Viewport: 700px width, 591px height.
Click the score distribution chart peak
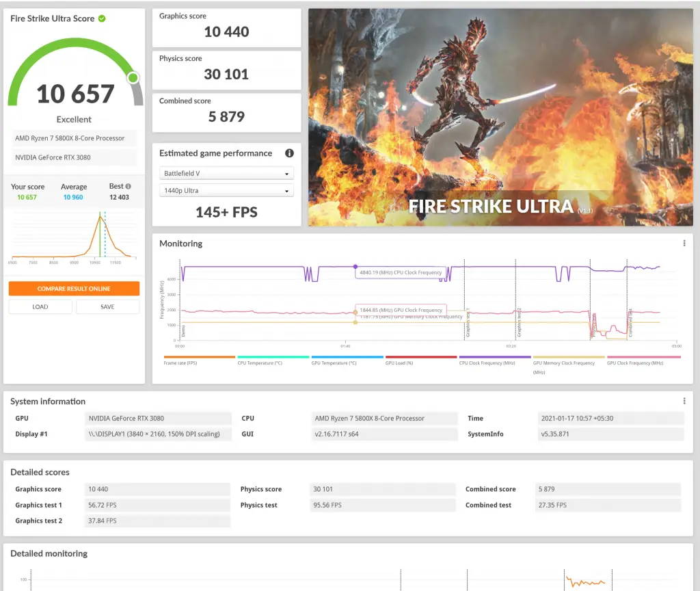tap(100, 216)
